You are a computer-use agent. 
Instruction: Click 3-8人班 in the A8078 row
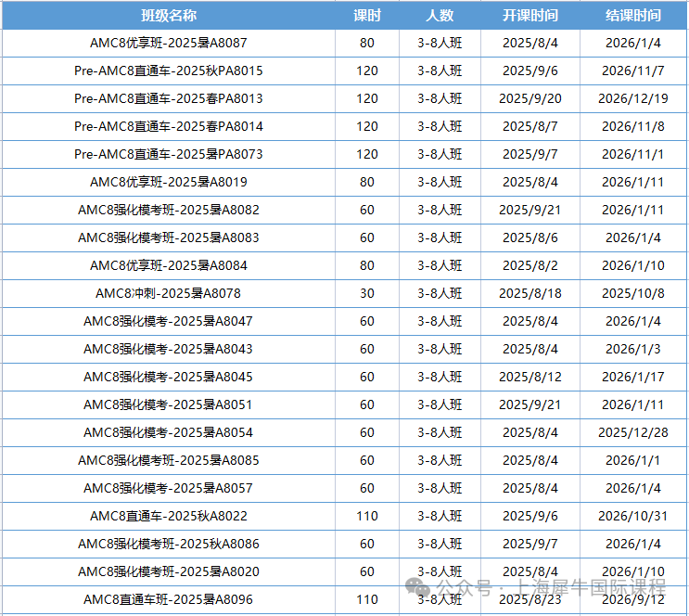tap(440, 293)
